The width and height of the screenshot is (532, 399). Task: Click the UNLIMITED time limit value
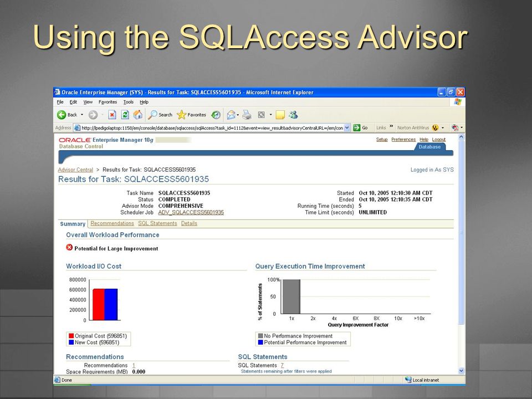point(372,212)
